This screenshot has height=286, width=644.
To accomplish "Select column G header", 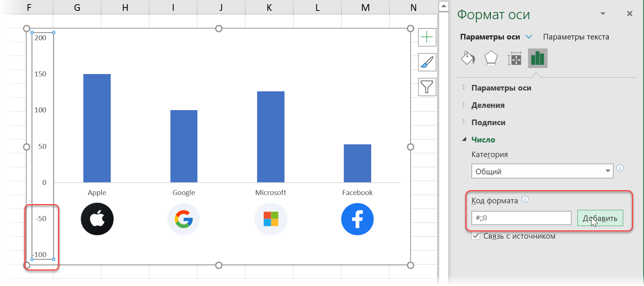I will (x=77, y=7).
